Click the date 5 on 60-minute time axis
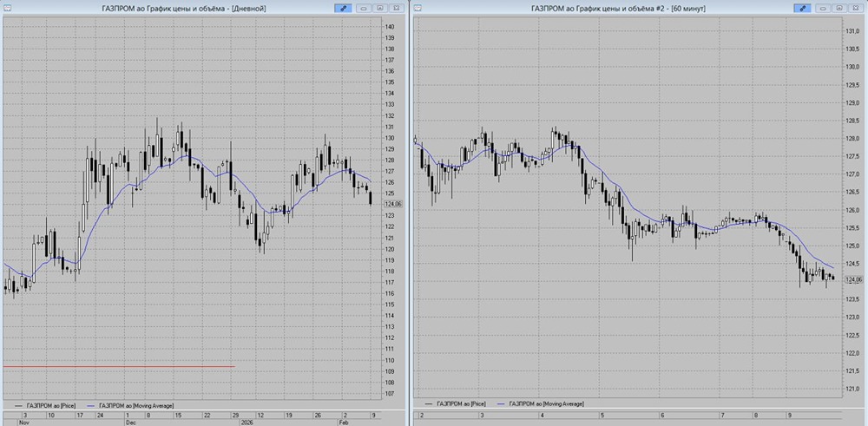 [602, 415]
